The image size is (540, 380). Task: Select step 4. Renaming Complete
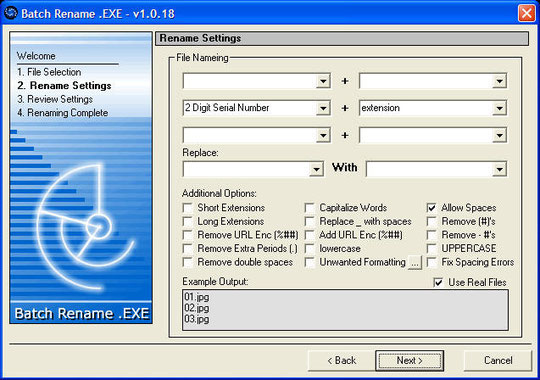[63, 113]
